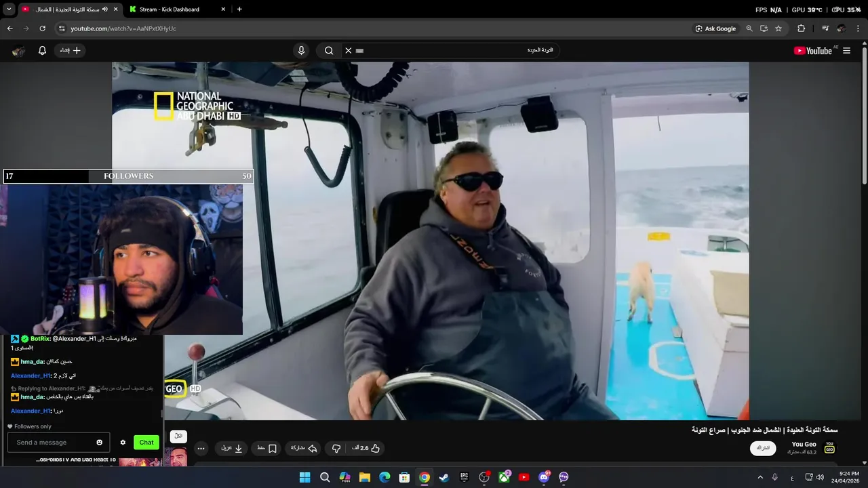Save video with bookmark button

pos(267,448)
